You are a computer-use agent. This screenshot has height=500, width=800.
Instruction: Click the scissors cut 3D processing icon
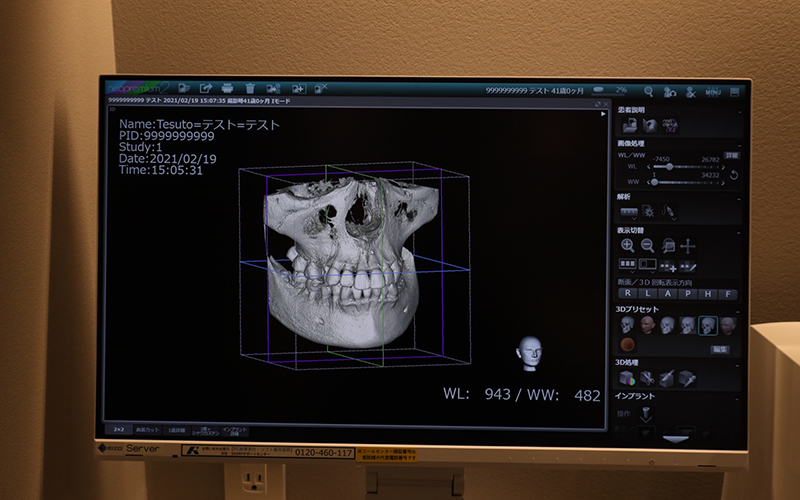point(647,379)
